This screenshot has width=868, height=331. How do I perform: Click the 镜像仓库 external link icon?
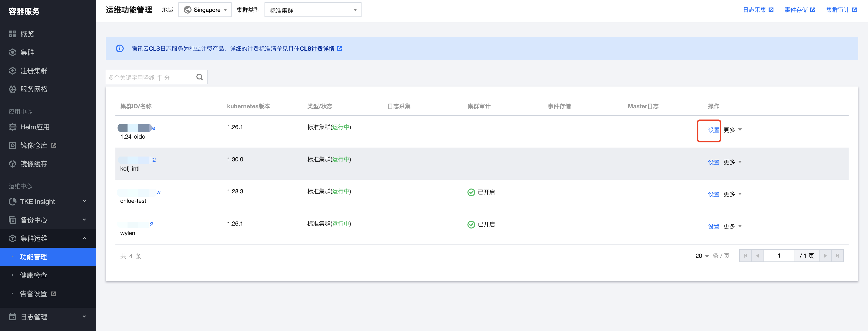(x=54, y=145)
